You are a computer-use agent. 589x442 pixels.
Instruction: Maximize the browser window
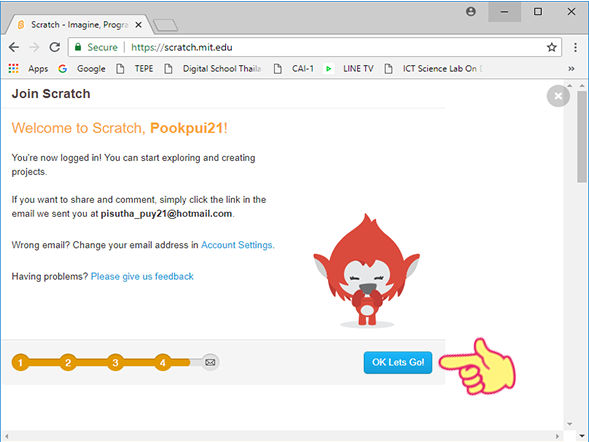(x=538, y=12)
